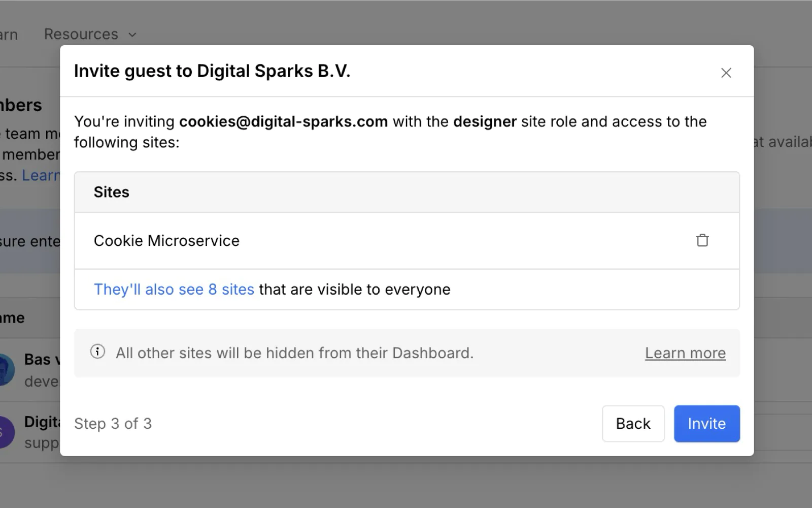Click the partially hidden Learn navigation item
The width and height of the screenshot is (812, 508).
9,35
